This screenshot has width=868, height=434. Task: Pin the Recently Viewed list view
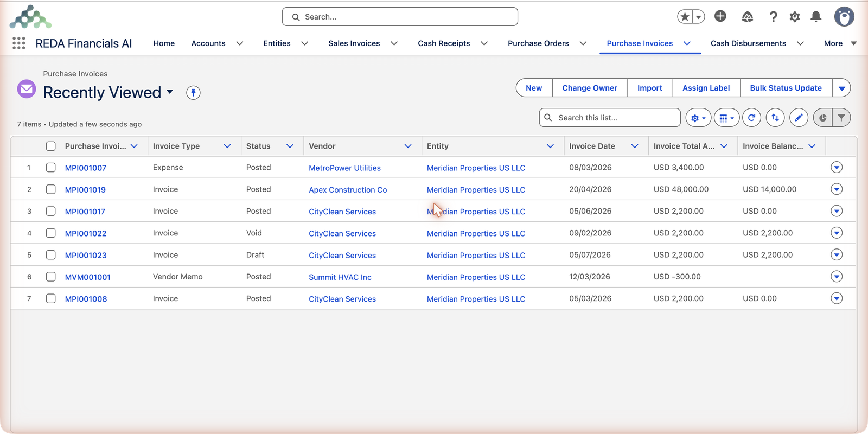click(193, 93)
